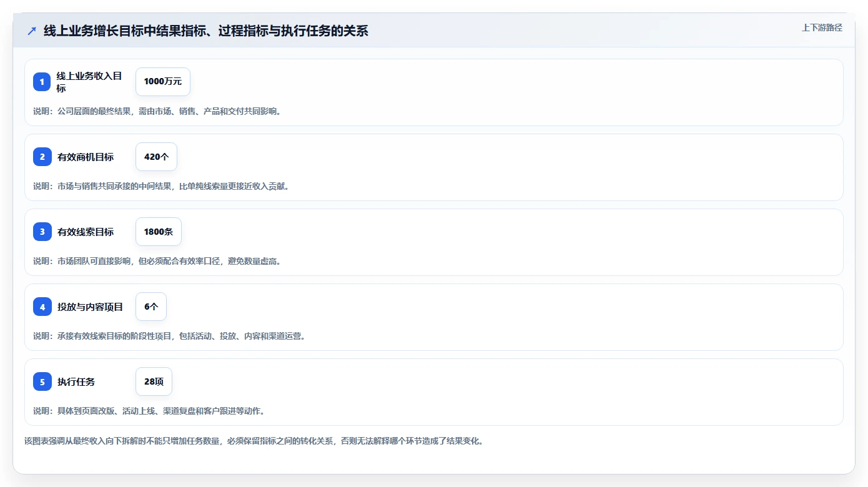Click the 28项 value chip
The height and width of the screenshot is (487, 868).
pyautogui.click(x=154, y=381)
